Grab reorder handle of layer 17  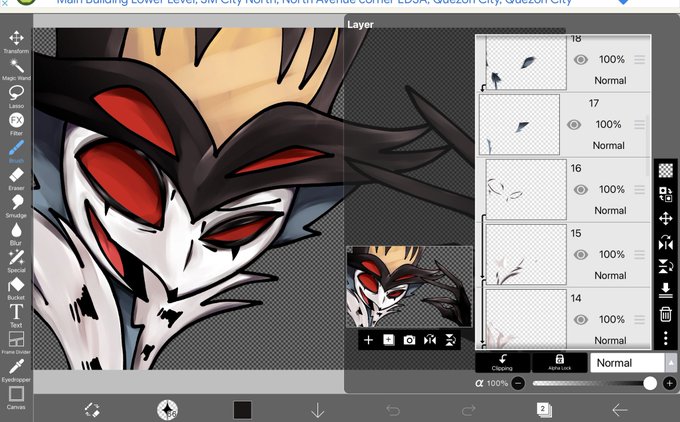(x=640, y=124)
